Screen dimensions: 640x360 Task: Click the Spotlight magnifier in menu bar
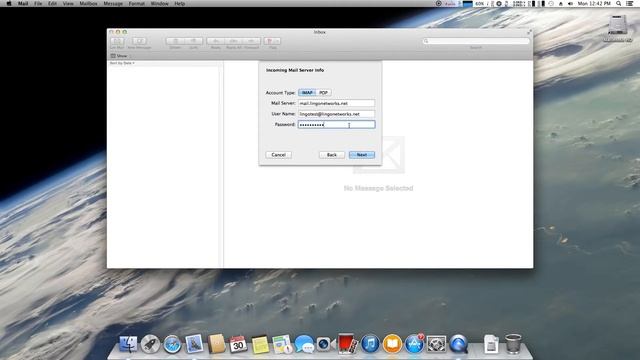pyautogui.click(x=619, y=3)
